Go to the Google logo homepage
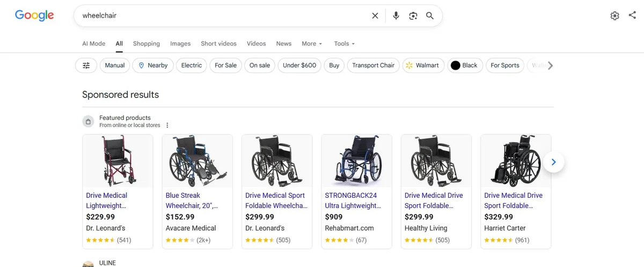 (x=34, y=16)
